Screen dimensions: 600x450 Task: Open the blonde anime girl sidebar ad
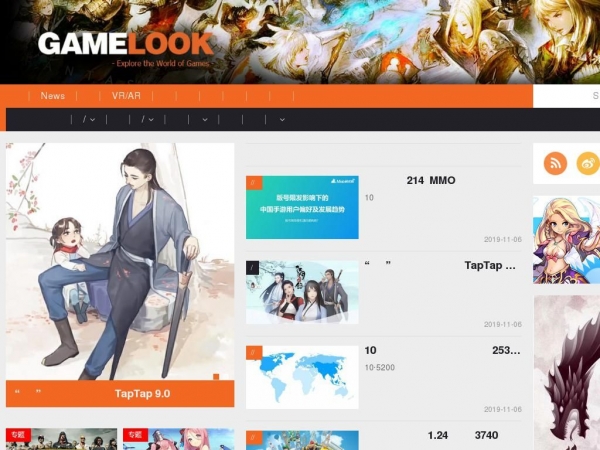[x=566, y=240]
